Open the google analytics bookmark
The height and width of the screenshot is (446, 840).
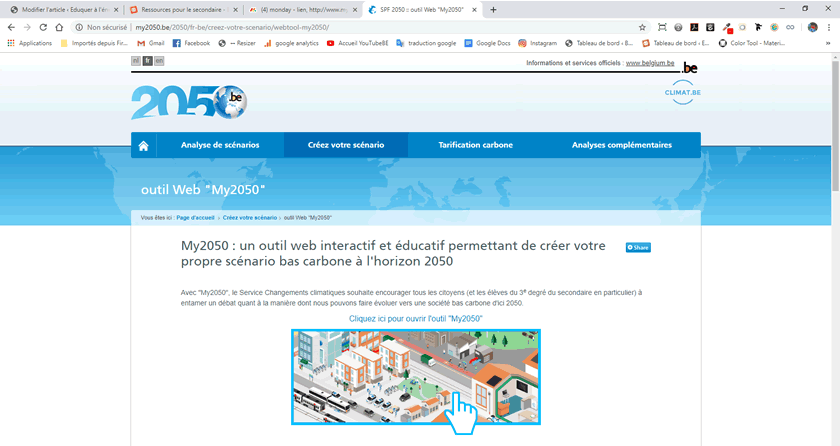coord(291,43)
